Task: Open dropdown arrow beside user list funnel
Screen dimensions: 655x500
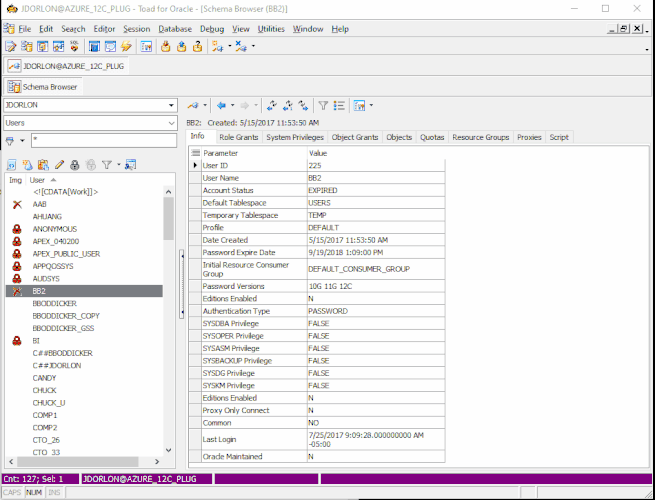Action: coord(119,165)
